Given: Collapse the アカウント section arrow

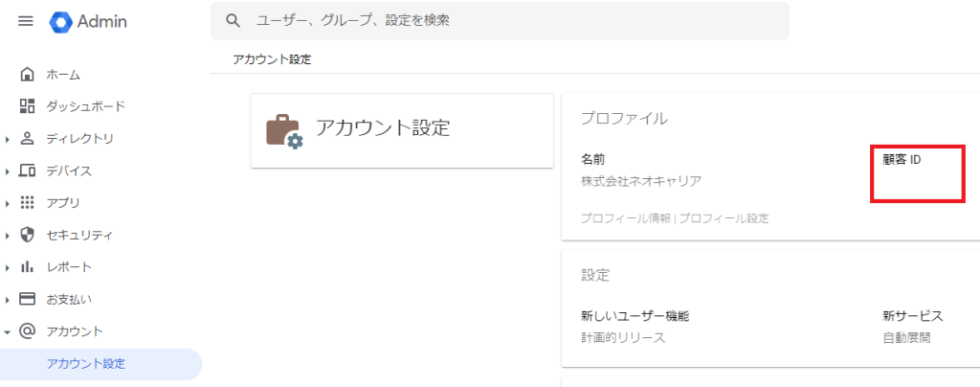Looking at the screenshot, I should 8,331.
